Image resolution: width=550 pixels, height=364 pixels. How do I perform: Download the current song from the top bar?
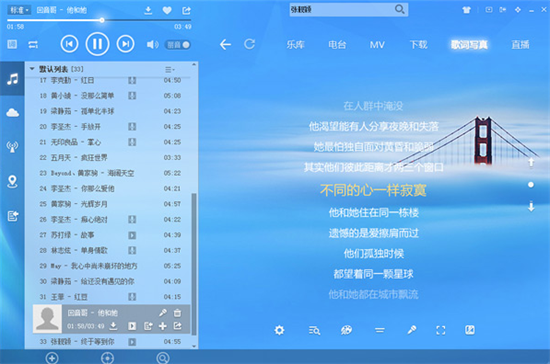(148, 10)
